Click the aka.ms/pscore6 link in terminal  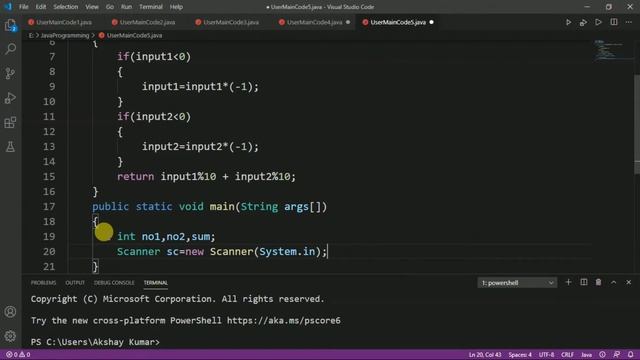tap(284, 320)
